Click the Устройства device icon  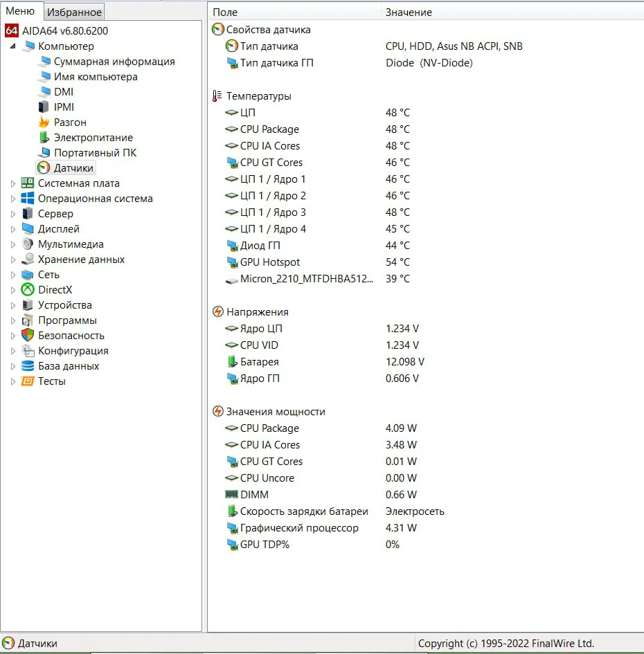coord(28,305)
